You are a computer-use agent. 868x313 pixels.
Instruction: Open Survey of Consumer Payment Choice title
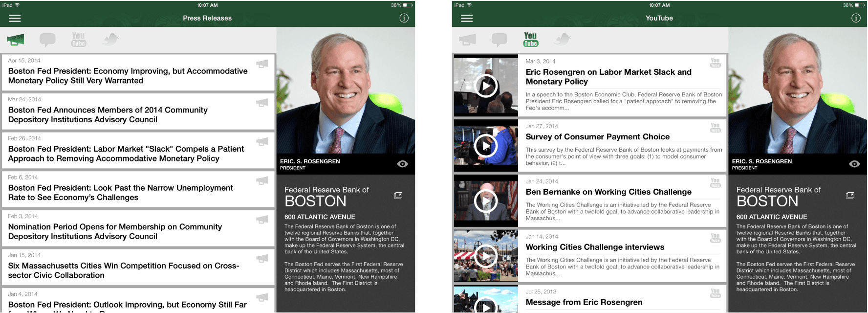tap(598, 137)
